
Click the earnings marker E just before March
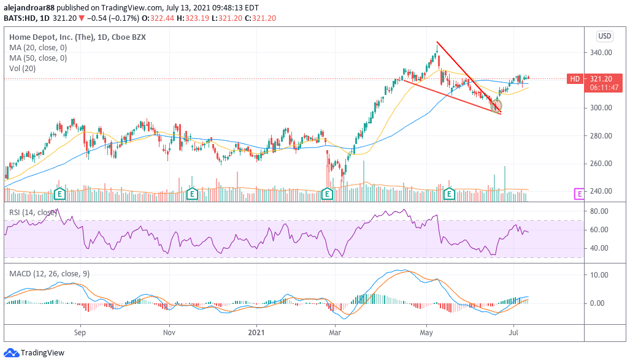328,194
